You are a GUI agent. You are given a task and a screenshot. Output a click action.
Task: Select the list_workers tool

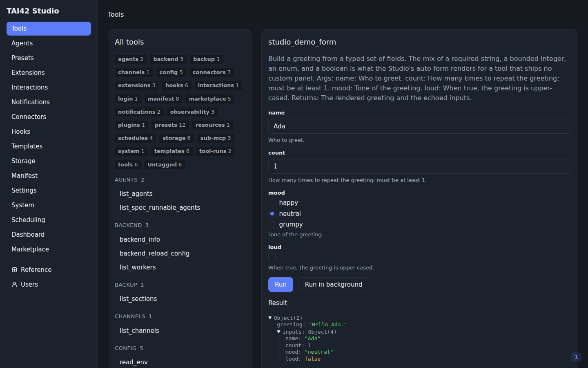[179, 267]
